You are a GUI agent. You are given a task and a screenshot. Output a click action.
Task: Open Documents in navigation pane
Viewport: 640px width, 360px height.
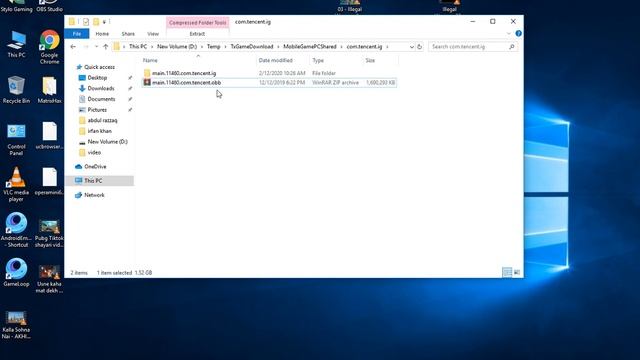(101, 99)
